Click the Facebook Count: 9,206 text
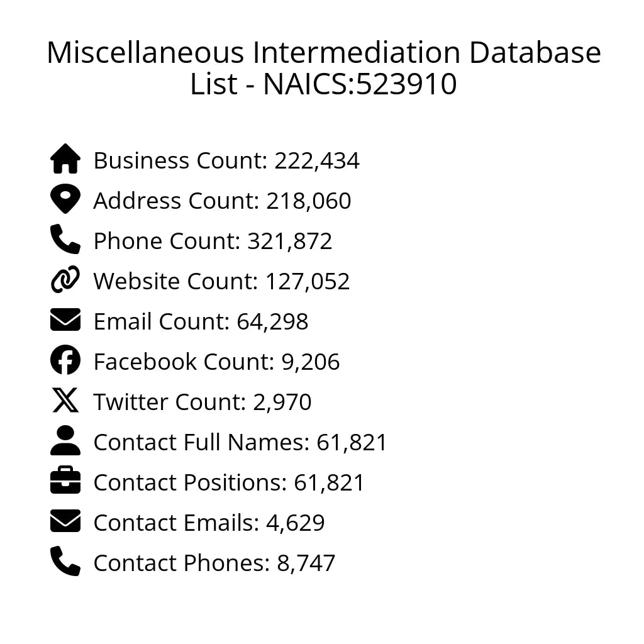Viewport: 644px width, 644px height. click(216, 362)
